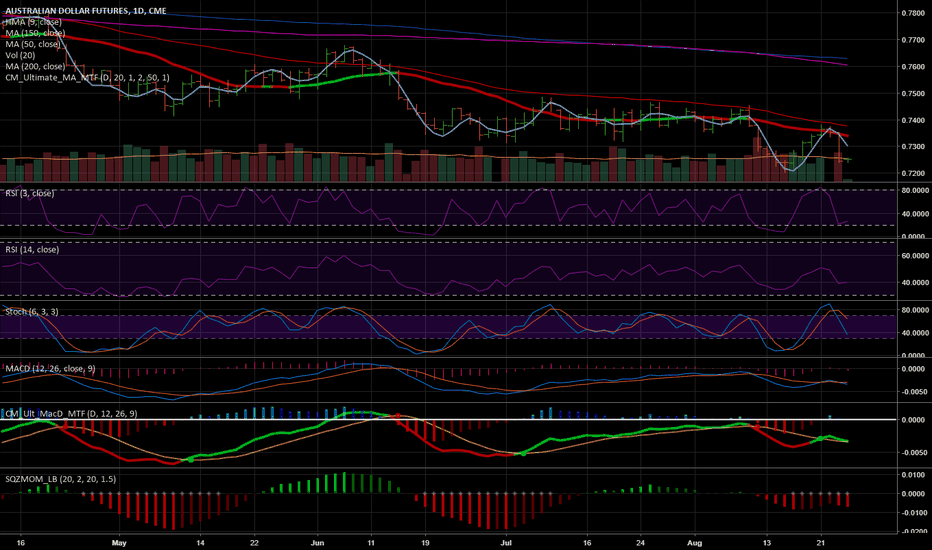This screenshot has width=932, height=550.
Task: Click the -0.0050 level in CM_Ult_MacD_MTF pane
Action: tap(914, 452)
